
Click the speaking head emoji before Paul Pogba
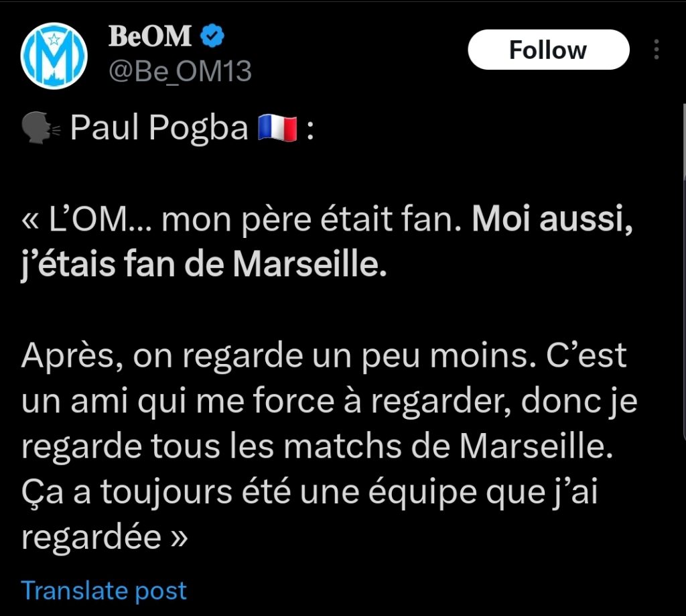41,128
